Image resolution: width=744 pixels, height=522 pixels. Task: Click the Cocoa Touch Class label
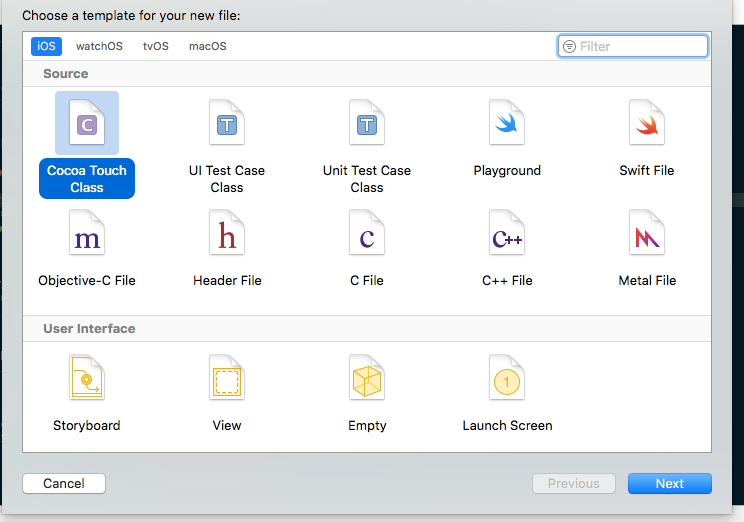87,179
